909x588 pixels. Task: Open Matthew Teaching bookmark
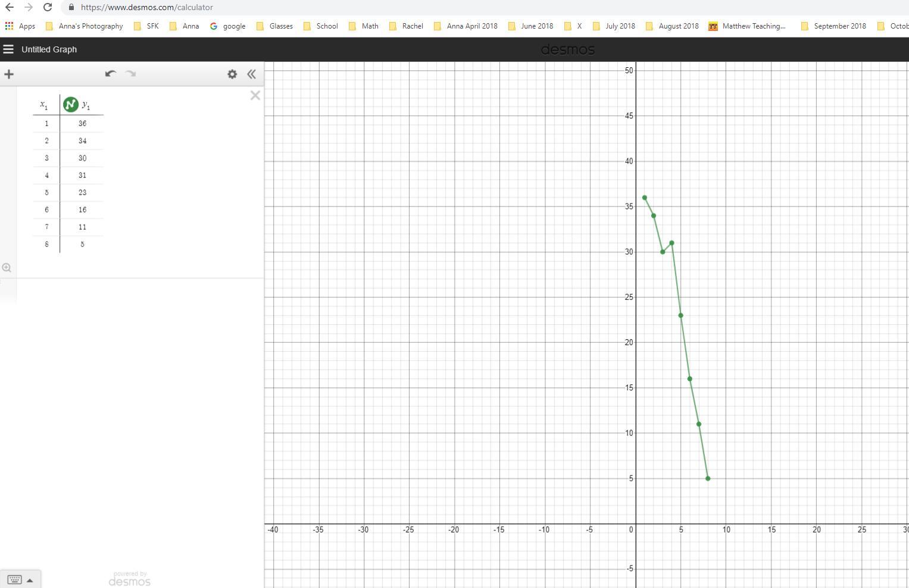pyautogui.click(x=747, y=26)
